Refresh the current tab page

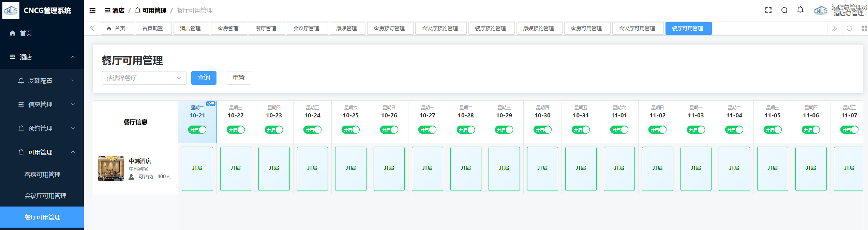849,28
